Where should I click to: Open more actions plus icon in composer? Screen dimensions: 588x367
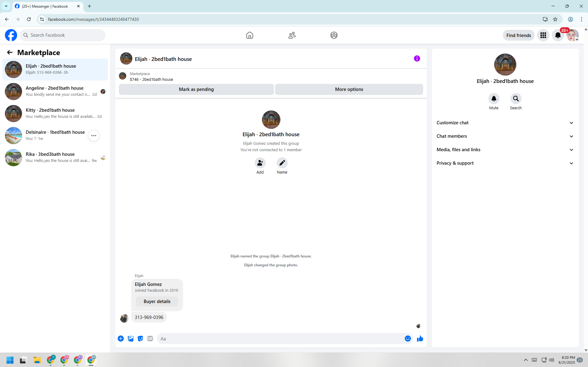[x=121, y=339]
